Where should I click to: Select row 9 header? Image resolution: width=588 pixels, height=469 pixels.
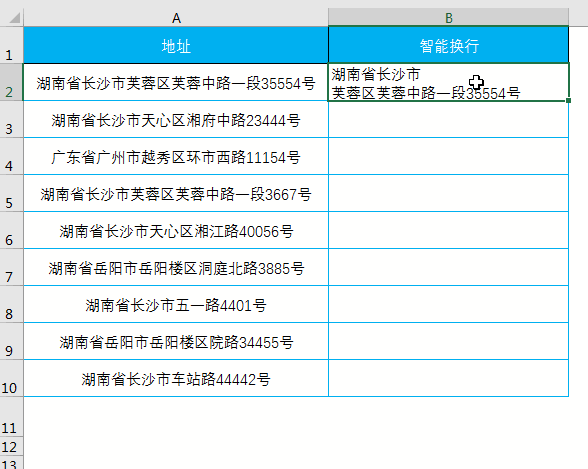pyautogui.click(x=11, y=341)
